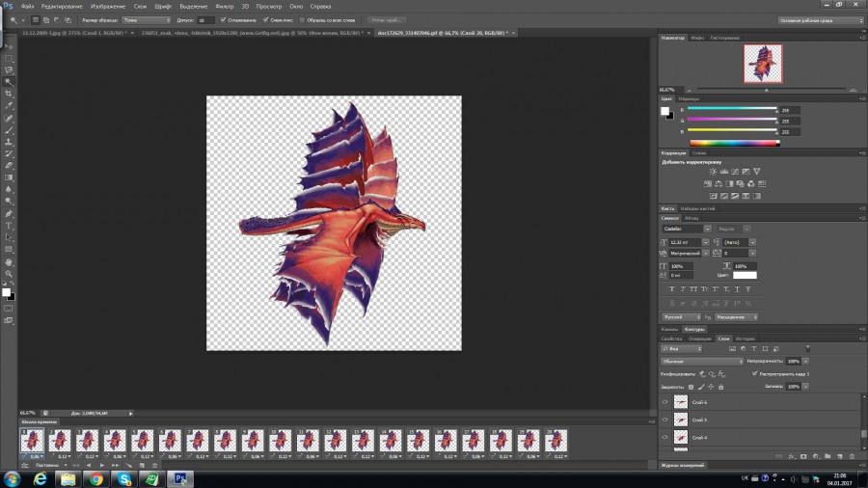
Task: Launch Google Chrome from taskbar
Action: point(96,478)
